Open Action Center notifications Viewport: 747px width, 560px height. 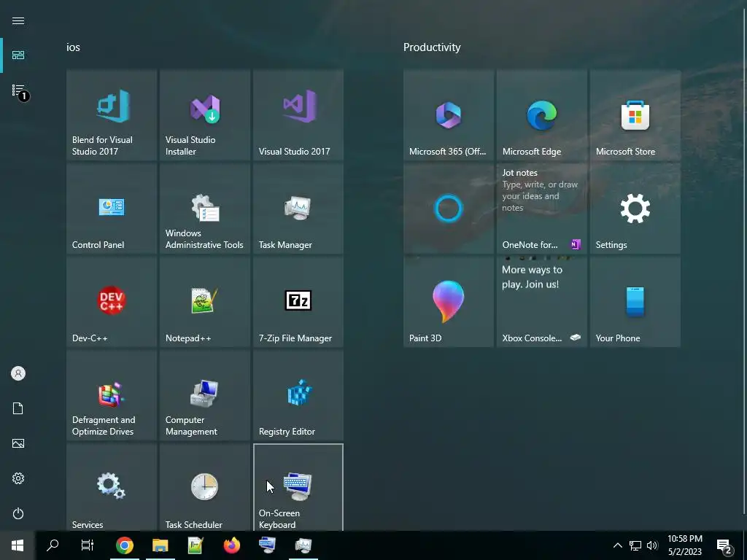click(x=724, y=545)
